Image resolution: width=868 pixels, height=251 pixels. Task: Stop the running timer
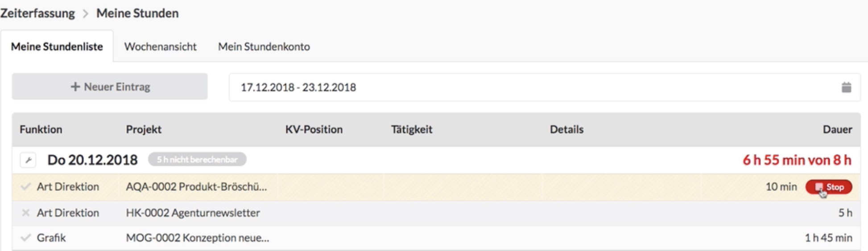(x=829, y=187)
